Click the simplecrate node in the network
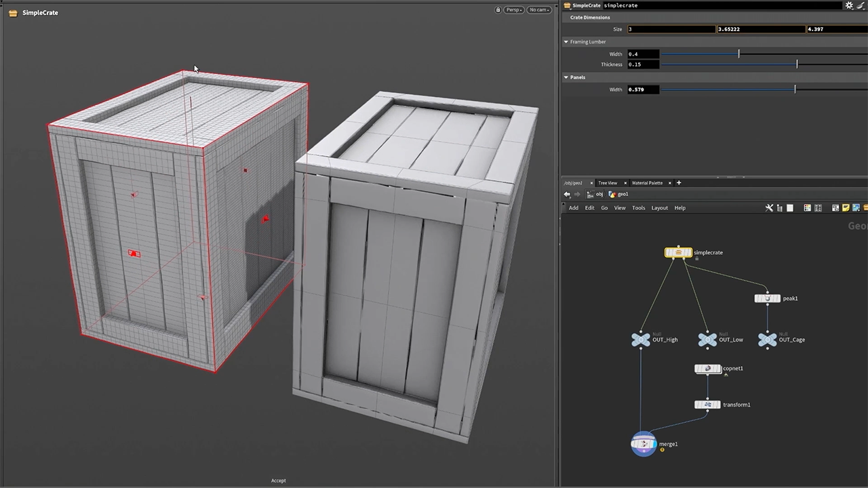The image size is (868, 488). [678, 253]
